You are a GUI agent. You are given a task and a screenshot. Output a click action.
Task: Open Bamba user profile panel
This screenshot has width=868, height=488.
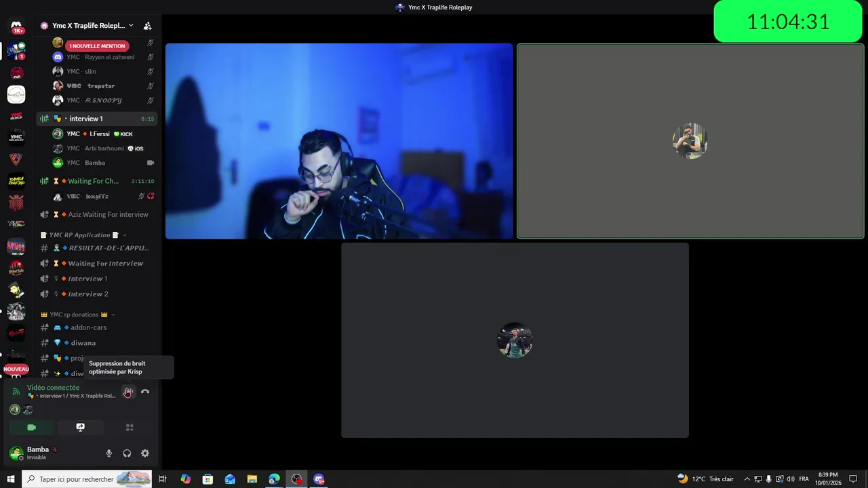(41, 453)
